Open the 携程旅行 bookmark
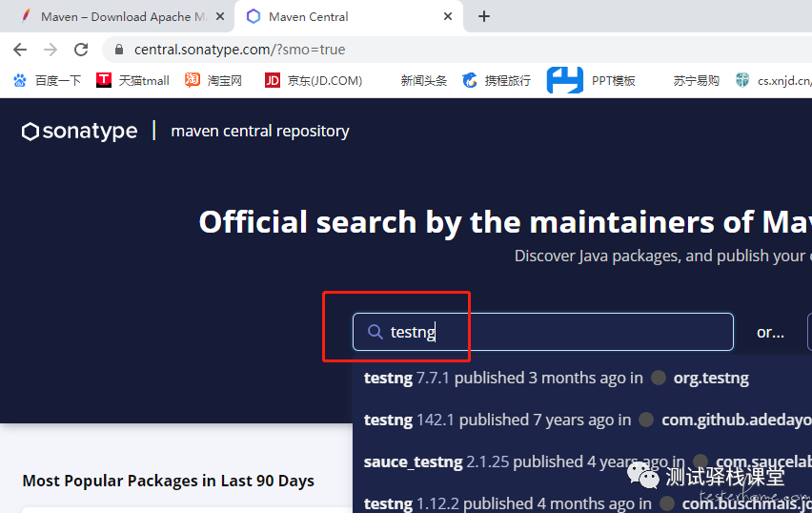Screen dimensions: 812x513 (x=497, y=80)
